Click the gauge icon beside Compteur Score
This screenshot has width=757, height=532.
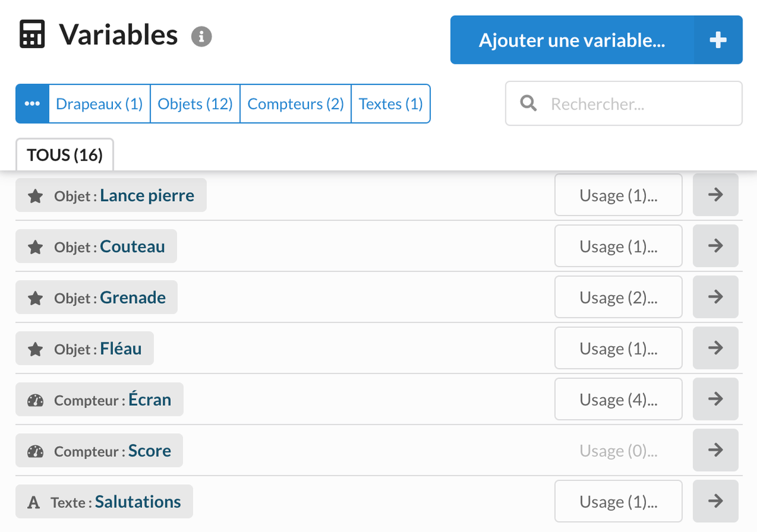35,450
